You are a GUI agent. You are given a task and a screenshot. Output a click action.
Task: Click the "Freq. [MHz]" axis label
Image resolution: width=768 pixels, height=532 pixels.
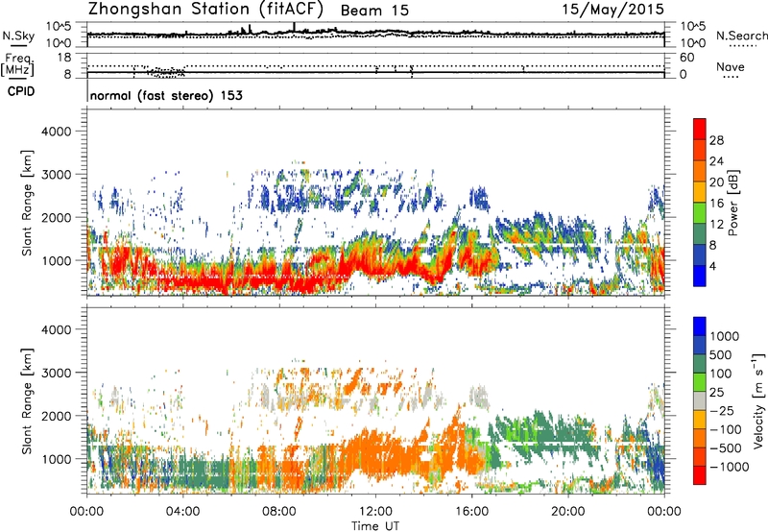tap(17, 65)
